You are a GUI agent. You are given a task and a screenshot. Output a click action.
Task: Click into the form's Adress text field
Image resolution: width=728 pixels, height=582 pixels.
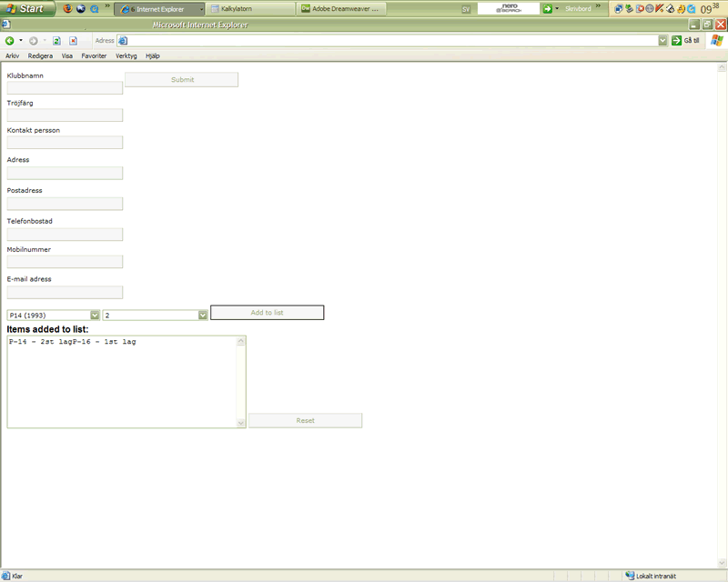65,173
